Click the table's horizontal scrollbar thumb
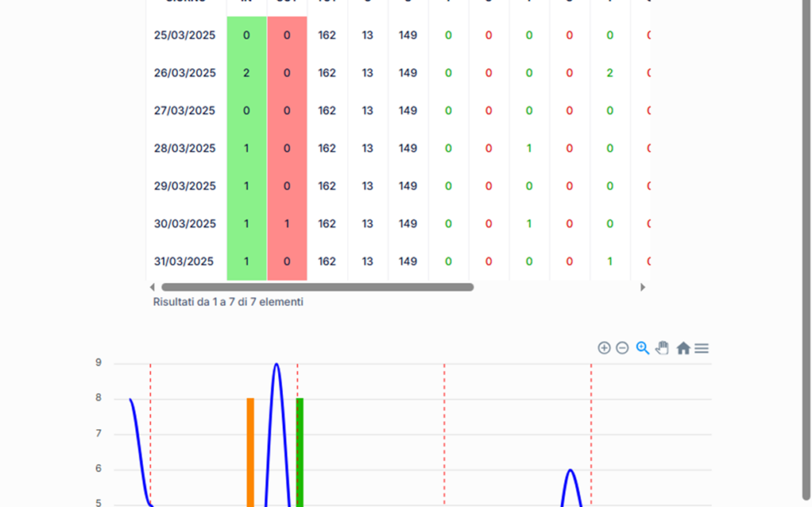This screenshot has height=507, width=812. point(317,287)
